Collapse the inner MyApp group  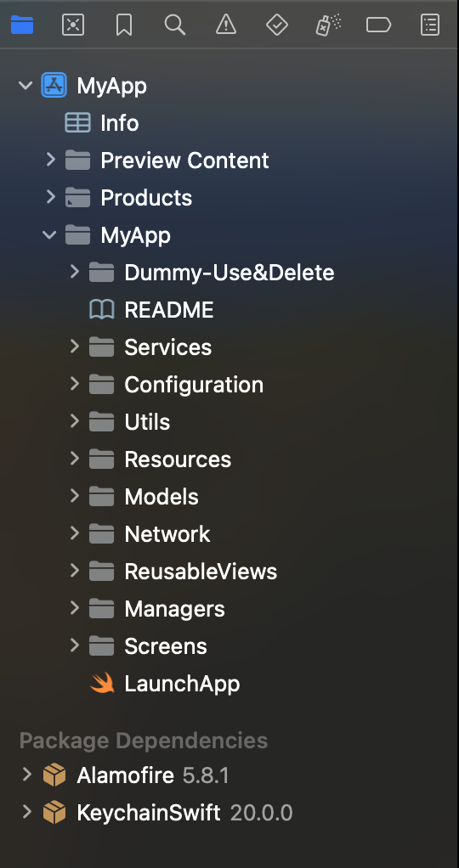pyautogui.click(x=50, y=234)
